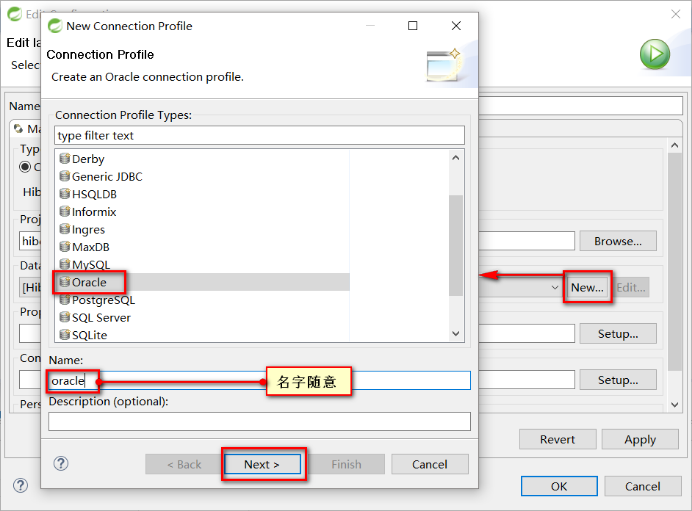Click the Spring icon in the New Connection Profile title bar
692x511 pixels.
[55, 26]
